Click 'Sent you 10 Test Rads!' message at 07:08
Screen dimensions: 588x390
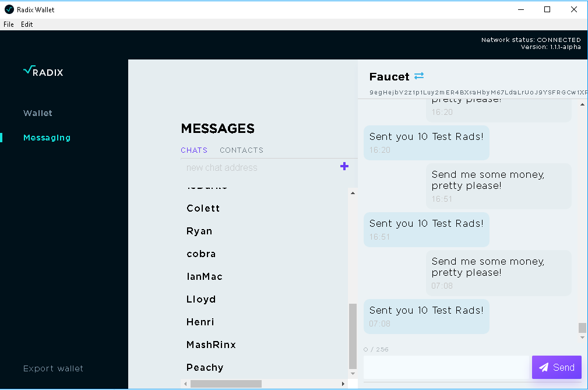[427, 316]
